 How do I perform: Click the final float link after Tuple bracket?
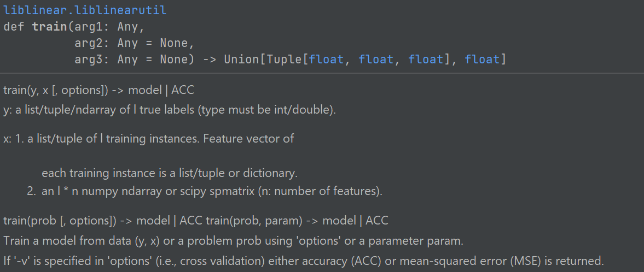(x=482, y=60)
